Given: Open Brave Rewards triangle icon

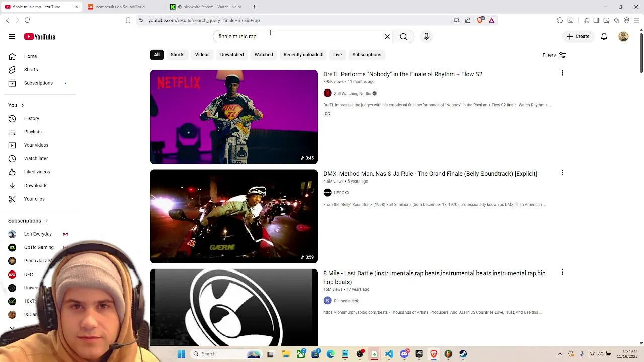Looking at the screenshot, I should click(x=491, y=20).
